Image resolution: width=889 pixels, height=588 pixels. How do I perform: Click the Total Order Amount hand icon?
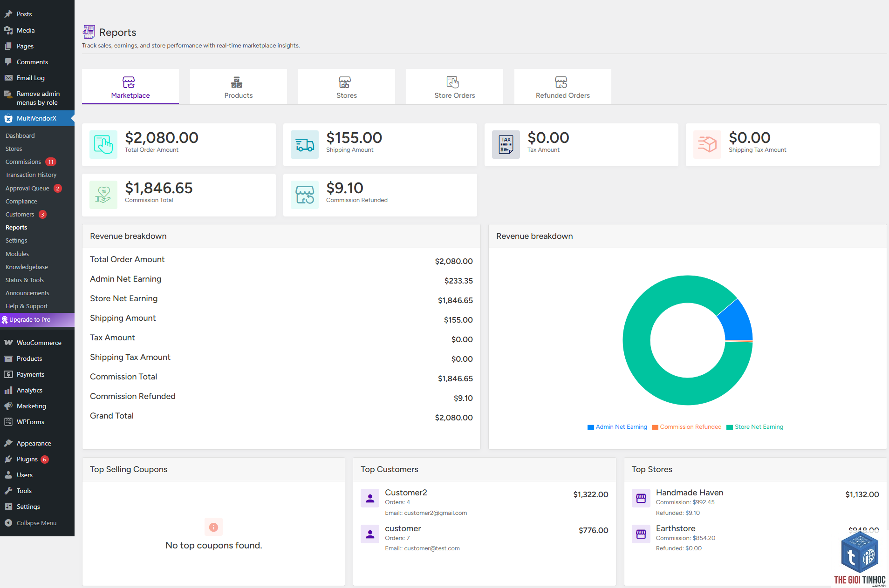103,145
